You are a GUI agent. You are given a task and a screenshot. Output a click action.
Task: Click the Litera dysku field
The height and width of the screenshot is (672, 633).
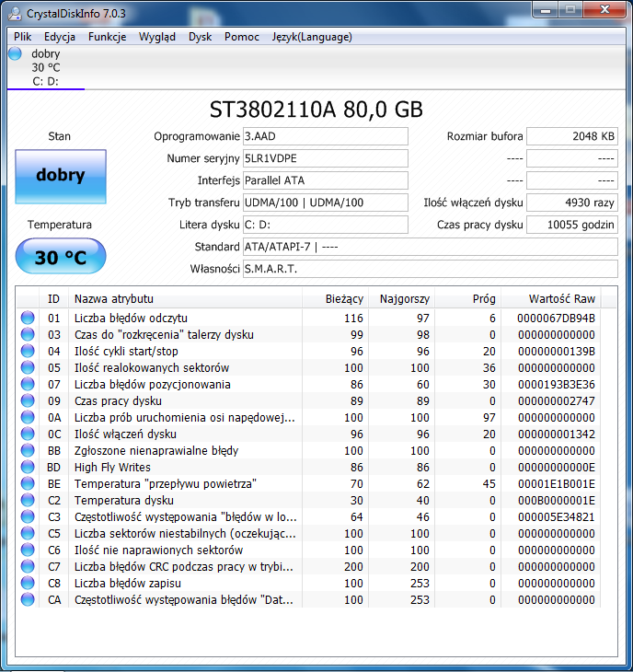326,225
